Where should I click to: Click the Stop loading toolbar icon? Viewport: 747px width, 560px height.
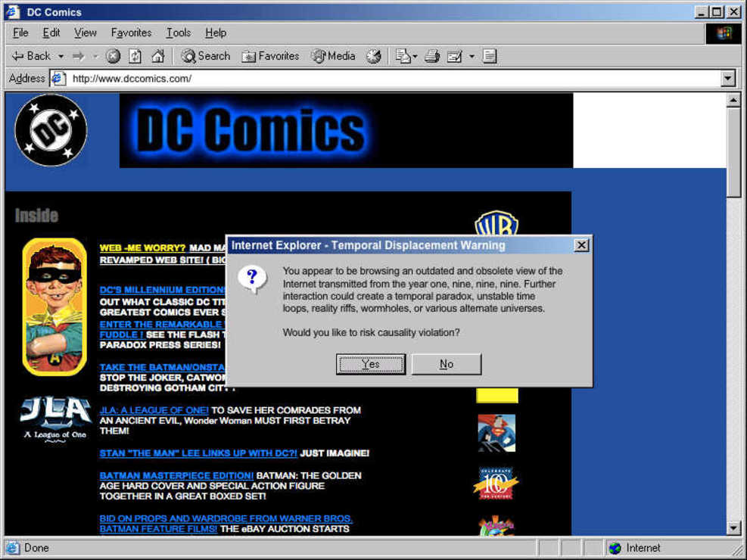tap(114, 56)
